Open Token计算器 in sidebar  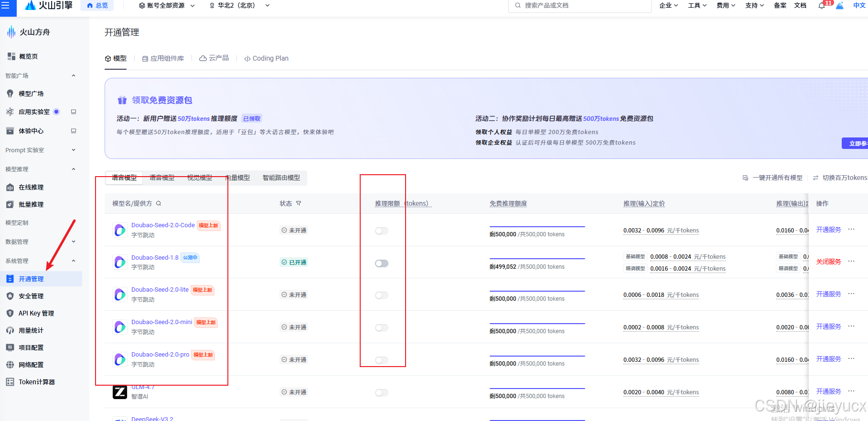pyautogui.click(x=37, y=382)
